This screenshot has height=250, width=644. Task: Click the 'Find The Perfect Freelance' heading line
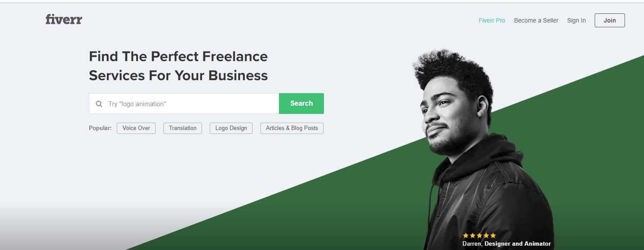(x=178, y=56)
